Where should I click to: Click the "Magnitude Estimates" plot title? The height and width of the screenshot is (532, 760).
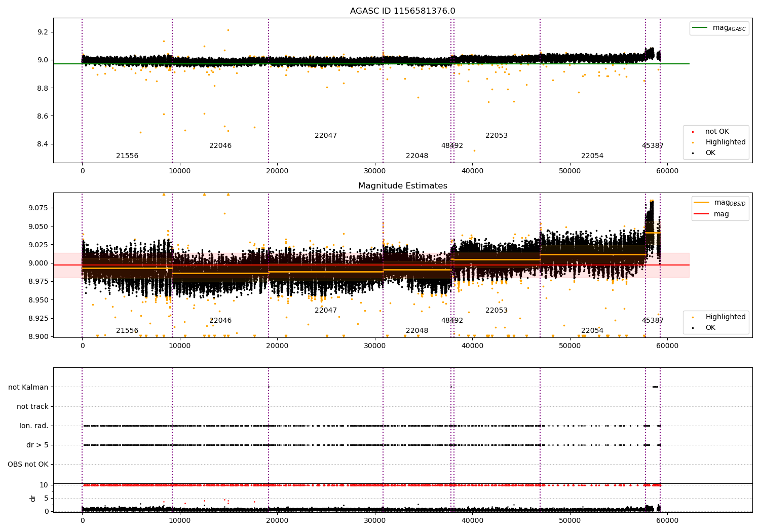402,186
